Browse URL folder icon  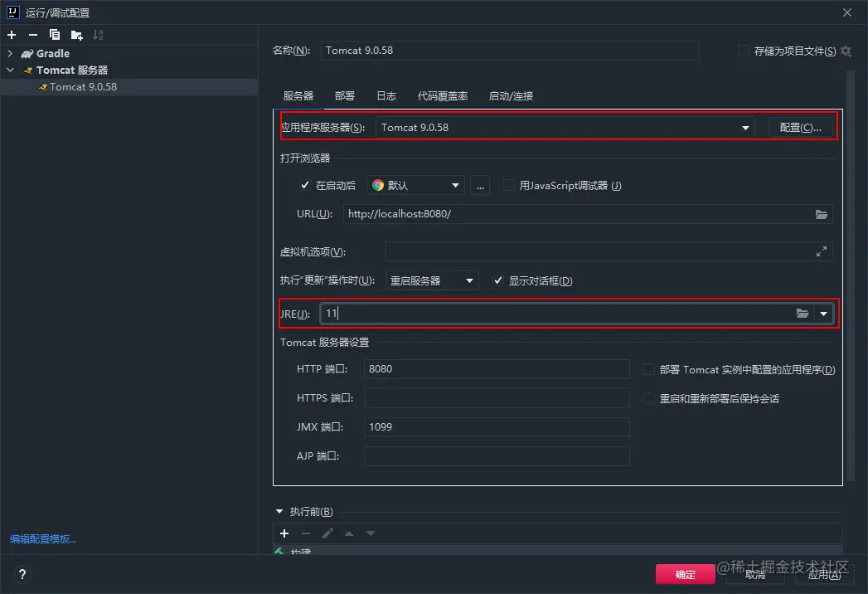tap(822, 214)
